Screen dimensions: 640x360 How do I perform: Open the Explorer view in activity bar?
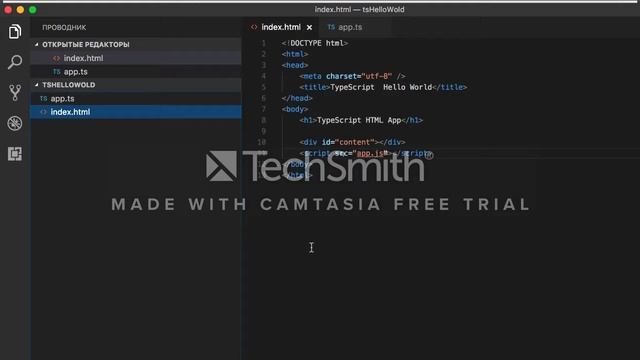pos(15,31)
